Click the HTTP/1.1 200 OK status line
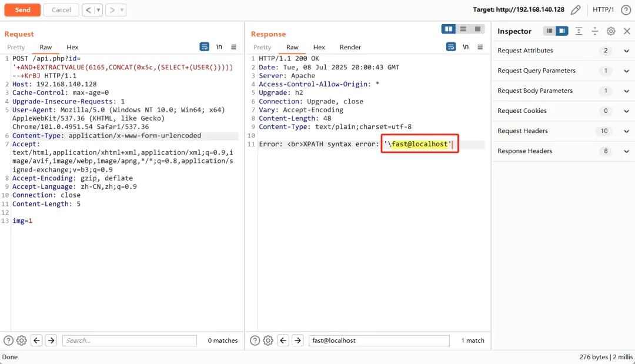The image size is (635, 364). coord(289,59)
